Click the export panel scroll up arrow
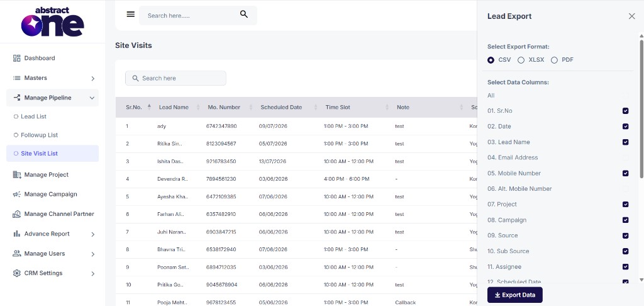This screenshot has height=306, width=644. tap(641, 36)
